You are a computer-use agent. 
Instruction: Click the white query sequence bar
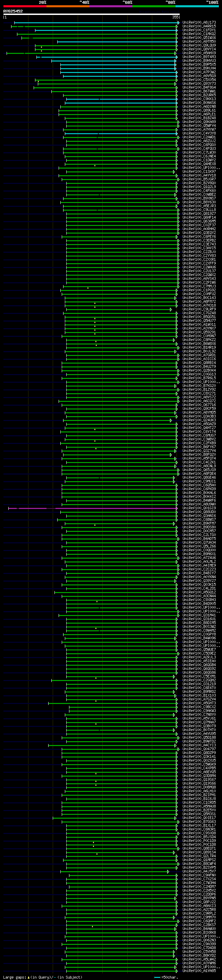[92, 14]
